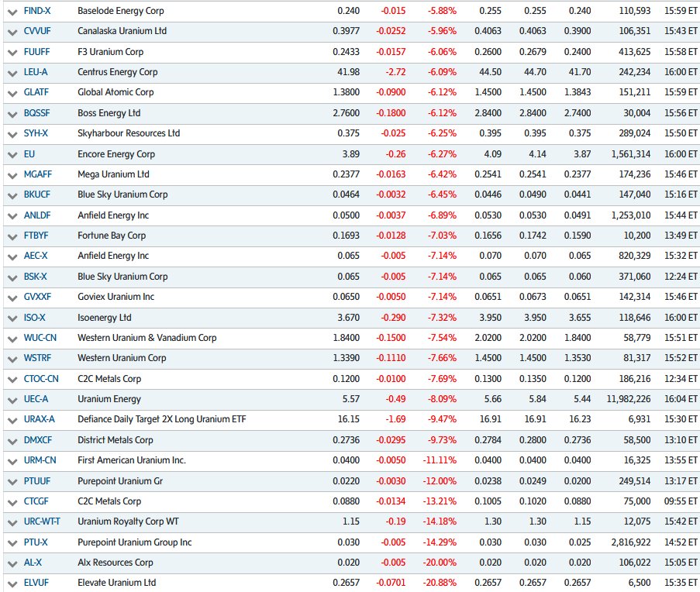Expand the FUUFF row chevron
The width and height of the screenshot is (700, 592).
[x=12, y=53]
